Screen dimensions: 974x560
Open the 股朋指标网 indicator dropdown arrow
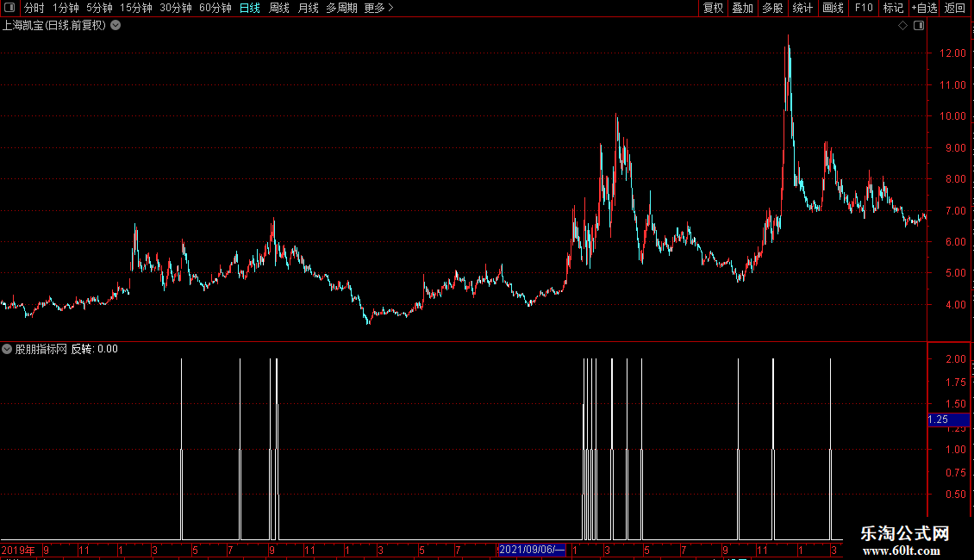coord(7,349)
